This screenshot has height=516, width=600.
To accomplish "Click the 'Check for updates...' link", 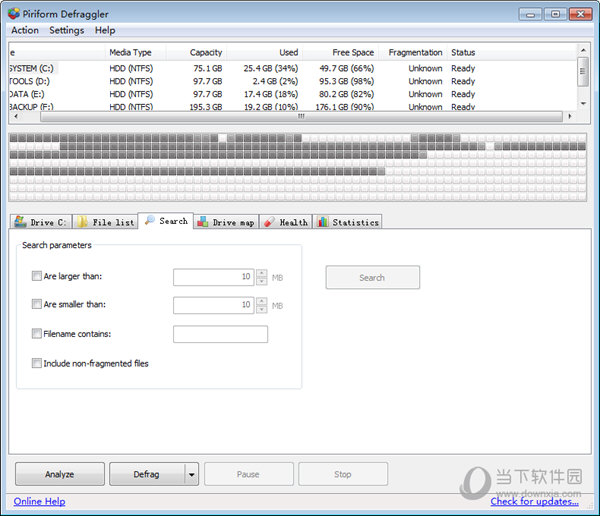I will tap(535, 501).
